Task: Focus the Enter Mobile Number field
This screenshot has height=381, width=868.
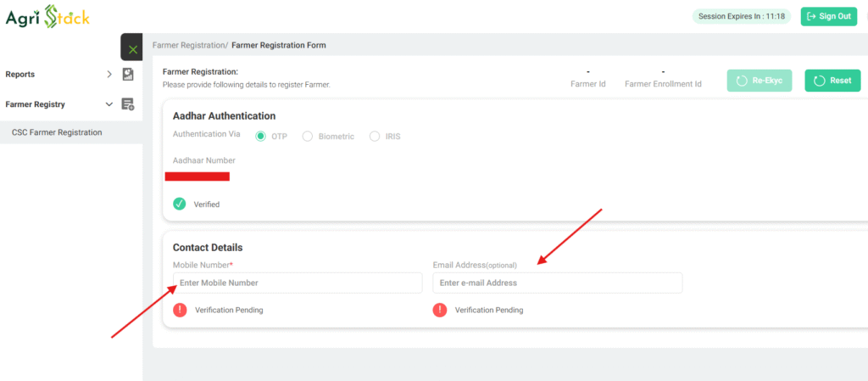Action: [x=298, y=283]
